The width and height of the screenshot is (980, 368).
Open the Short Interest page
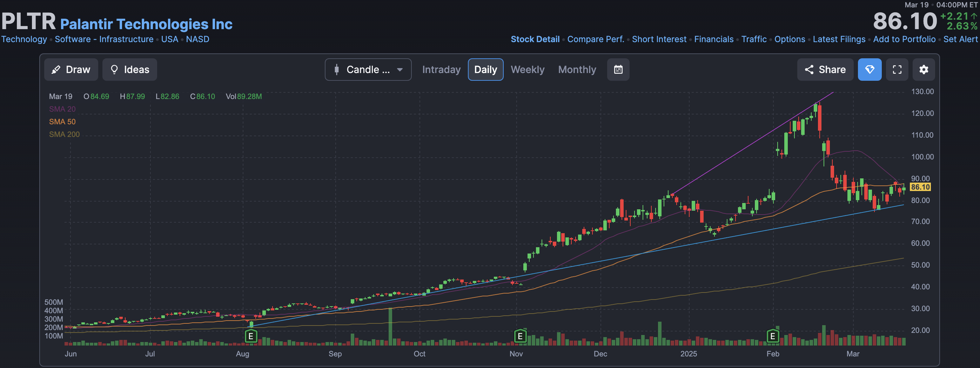click(659, 39)
